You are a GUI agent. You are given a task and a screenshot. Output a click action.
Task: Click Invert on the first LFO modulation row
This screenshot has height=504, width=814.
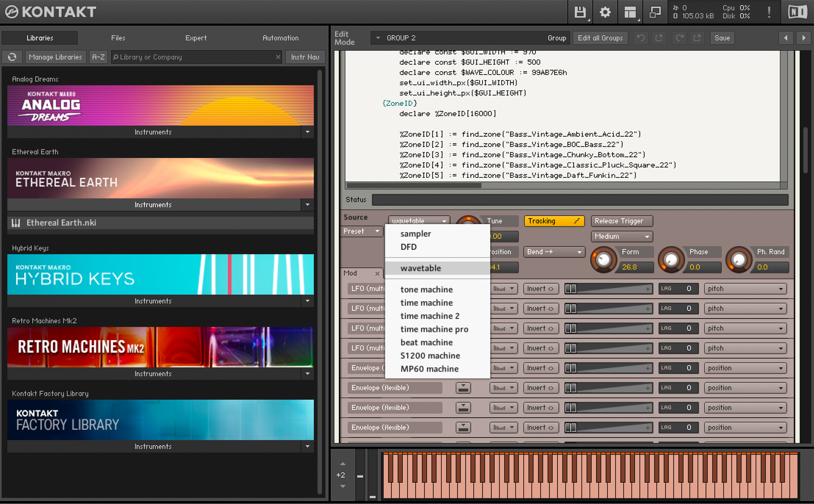click(x=540, y=288)
